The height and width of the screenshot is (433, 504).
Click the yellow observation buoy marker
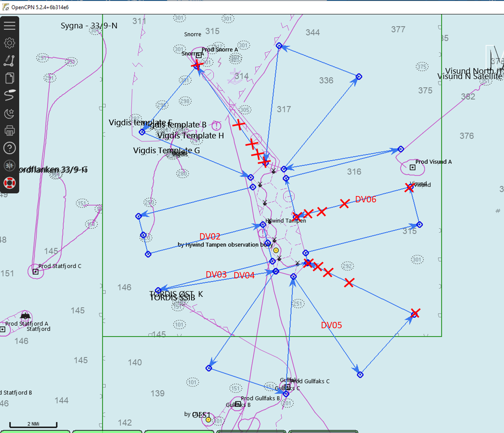tap(276, 250)
